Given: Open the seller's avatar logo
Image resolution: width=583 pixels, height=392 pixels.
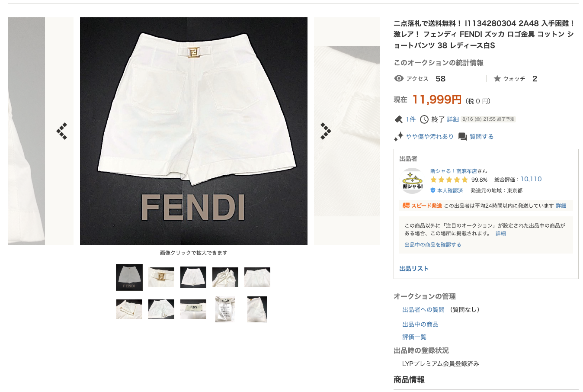Looking at the screenshot, I should (x=413, y=180).
